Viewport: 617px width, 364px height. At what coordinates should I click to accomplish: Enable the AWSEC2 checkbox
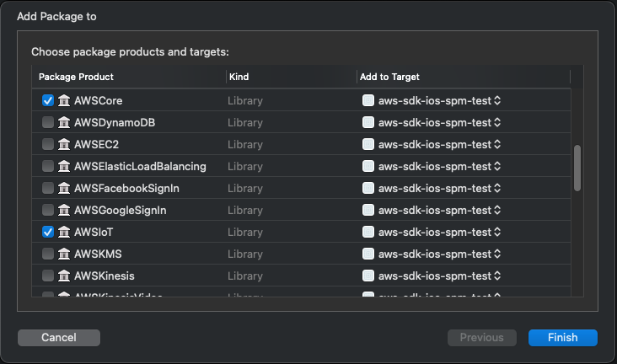coord(48,144)
